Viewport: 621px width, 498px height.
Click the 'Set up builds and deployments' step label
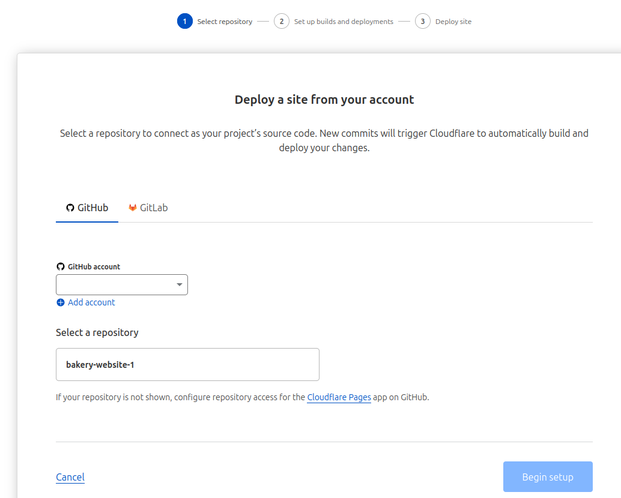pyautogui.click(x=344, y=22)
